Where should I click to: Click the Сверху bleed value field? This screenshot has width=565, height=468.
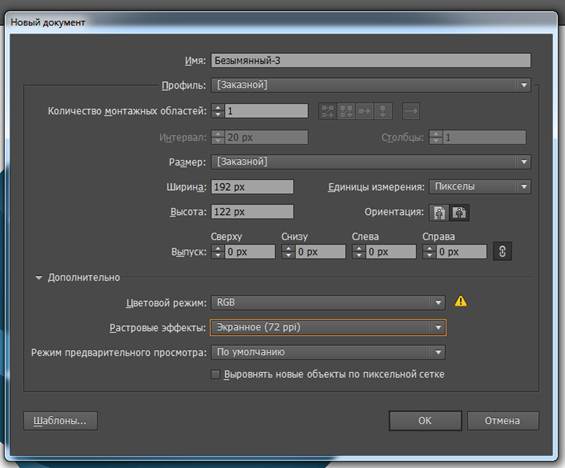pyautogui.click(x=250, y=251)
